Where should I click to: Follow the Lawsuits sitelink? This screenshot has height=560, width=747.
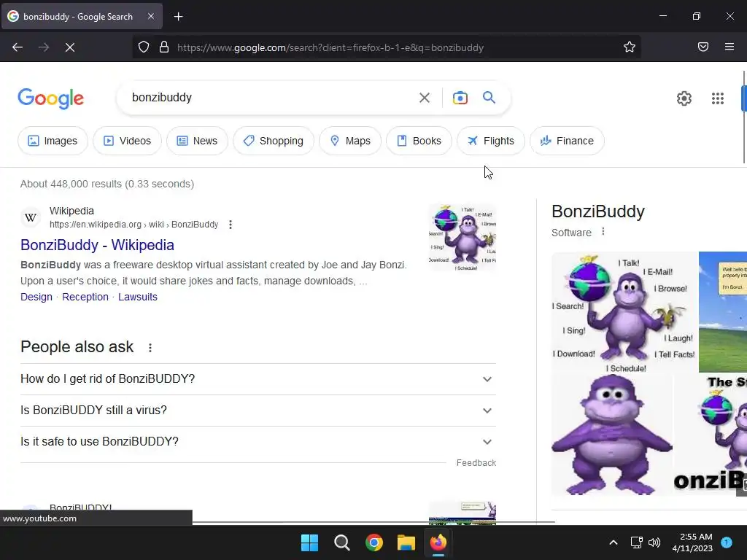click(x=138, y=297)
